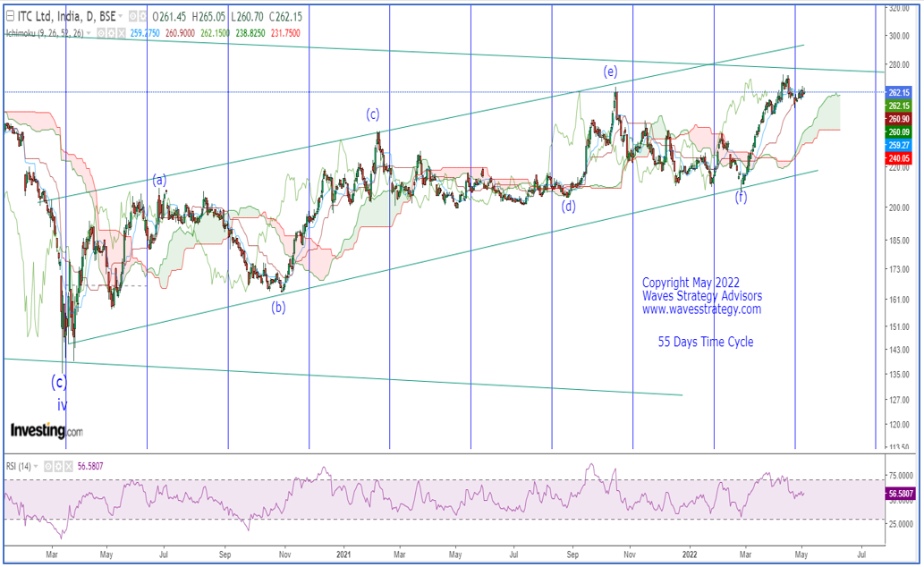Screen dimensions: 924x567
Task: Click the 2022 date axis label
Action: [x=690, y=554]
